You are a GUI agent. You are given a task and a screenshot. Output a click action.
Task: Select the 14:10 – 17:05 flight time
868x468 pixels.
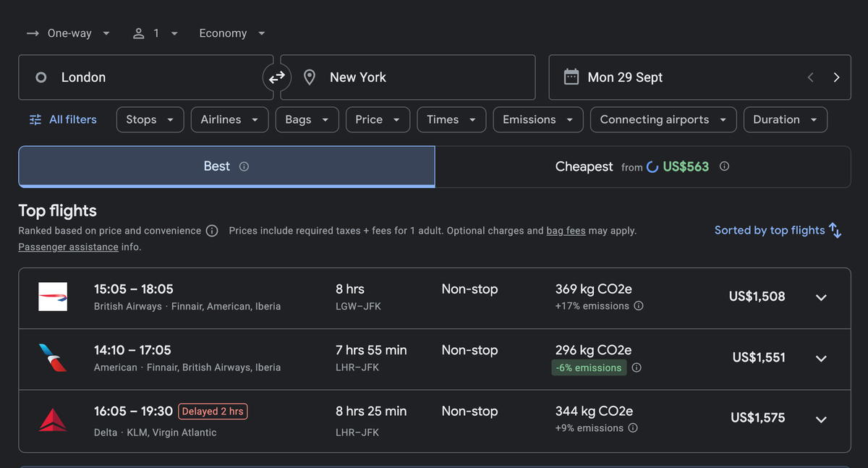coord(132,350)
